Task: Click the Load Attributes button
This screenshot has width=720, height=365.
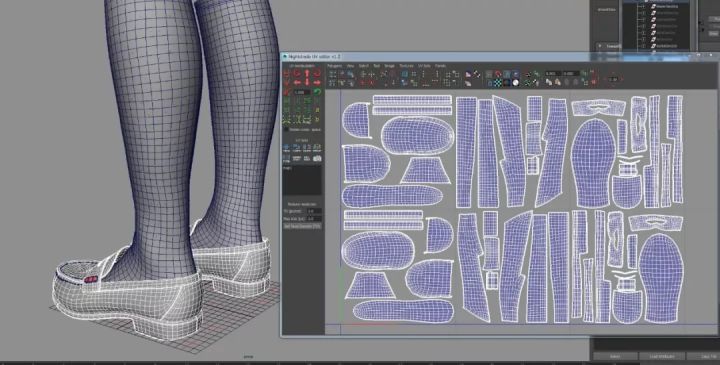Action: pos(662,356)
